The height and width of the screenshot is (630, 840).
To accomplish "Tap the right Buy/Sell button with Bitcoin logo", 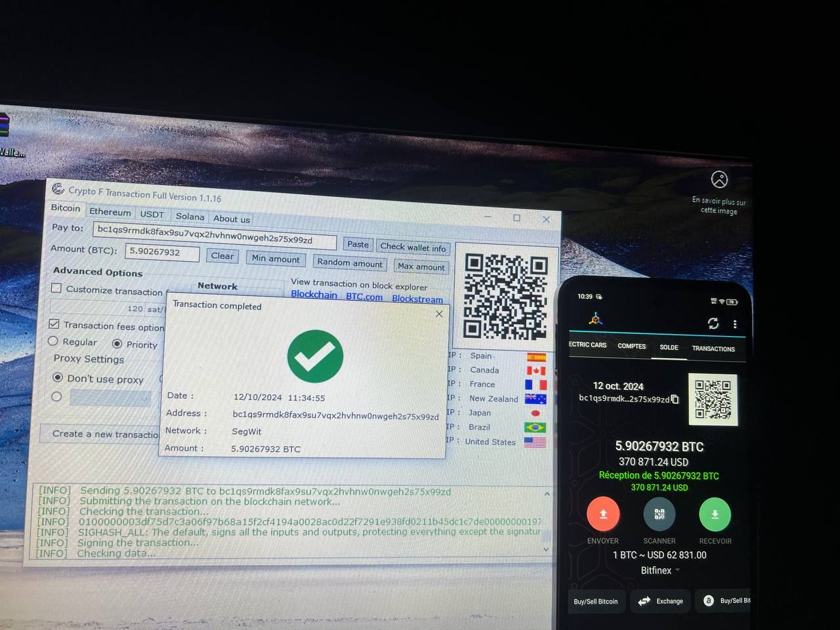I will click(724, 600).
